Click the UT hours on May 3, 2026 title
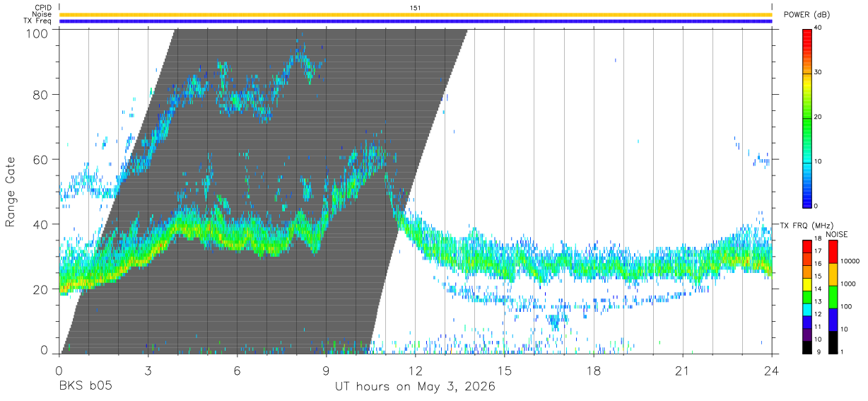This screenshot has height=401, width=868. 416,387
